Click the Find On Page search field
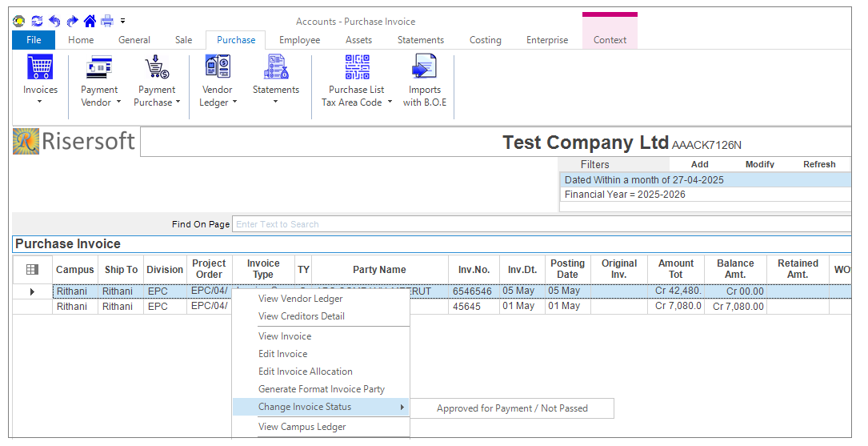The height and width of the screenshot is (446, 868). coord(541,224)
